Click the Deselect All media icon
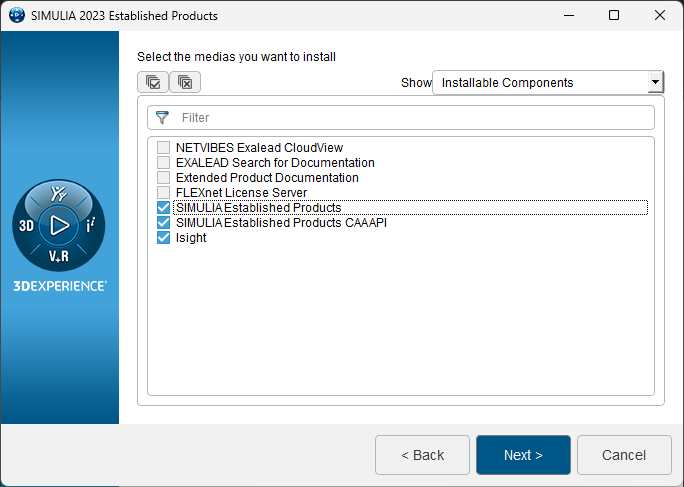Viewport: 684px width, 487px height. tap(185, 82)
